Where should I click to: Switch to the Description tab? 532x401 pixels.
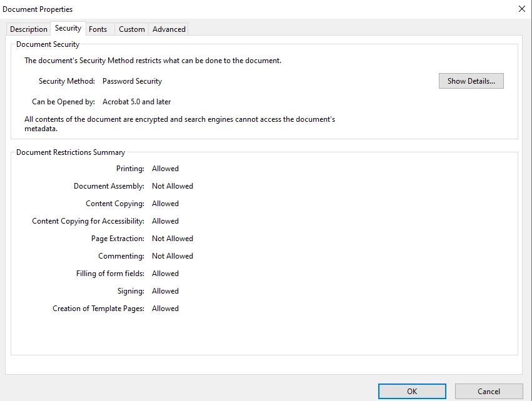[x=29, y=29]
